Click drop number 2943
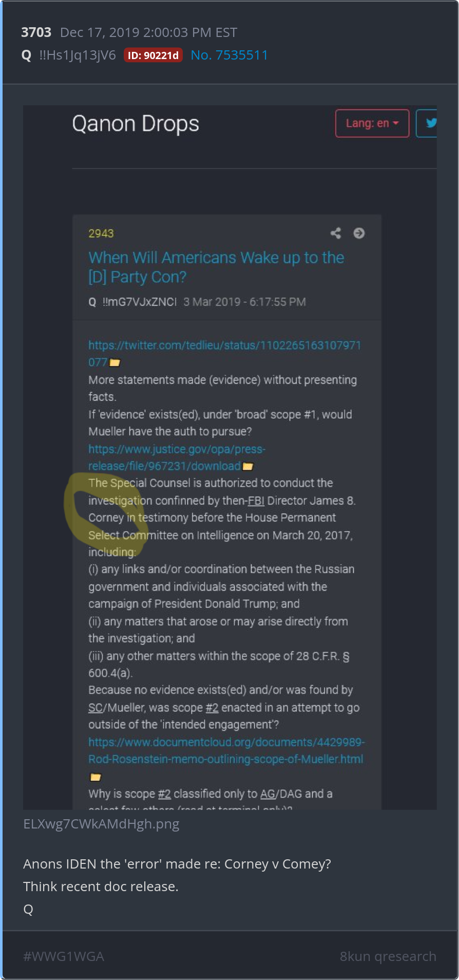Screen dimensions: 459x980 [101, 233]
